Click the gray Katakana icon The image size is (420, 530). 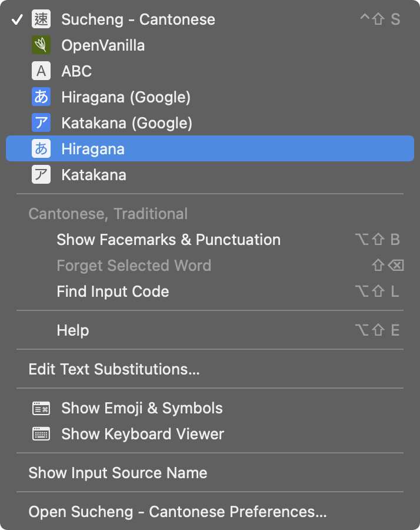point(41,175)
